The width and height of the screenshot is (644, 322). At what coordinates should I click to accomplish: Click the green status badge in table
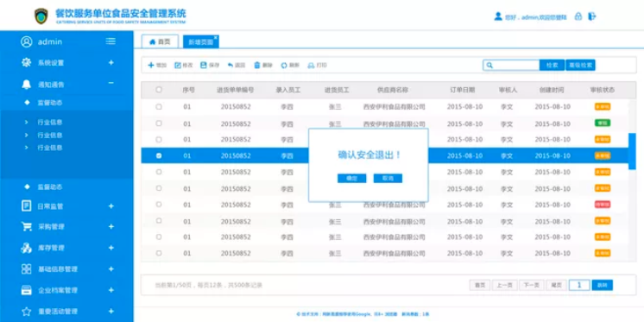(x=603, y=123)
